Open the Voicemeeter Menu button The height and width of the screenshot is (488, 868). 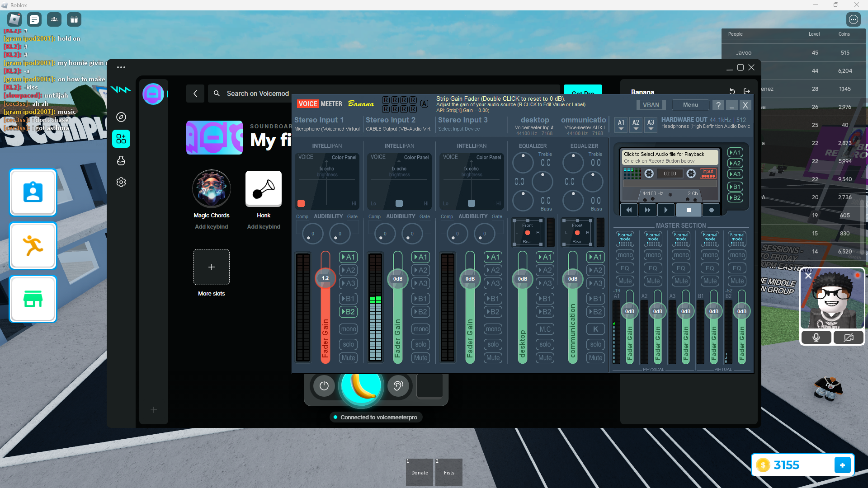[690, 105]
